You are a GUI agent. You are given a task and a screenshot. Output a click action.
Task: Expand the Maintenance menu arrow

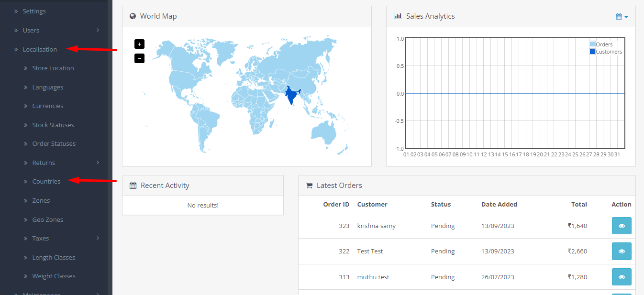click(98, 294)
